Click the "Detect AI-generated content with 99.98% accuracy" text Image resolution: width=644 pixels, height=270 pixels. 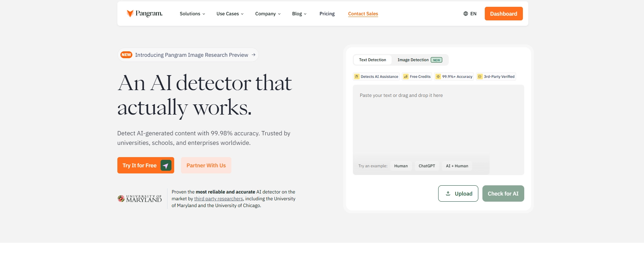pyautogui.click(x=188, y=133)
